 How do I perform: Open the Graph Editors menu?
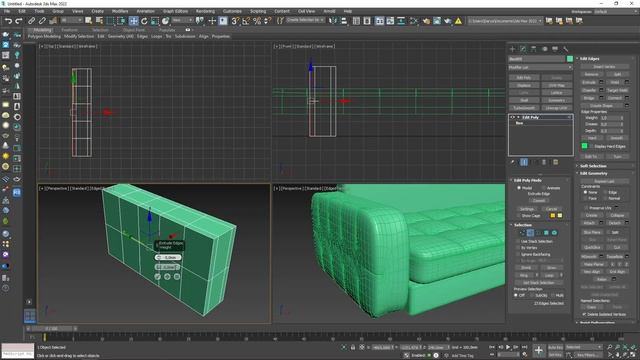175,11
